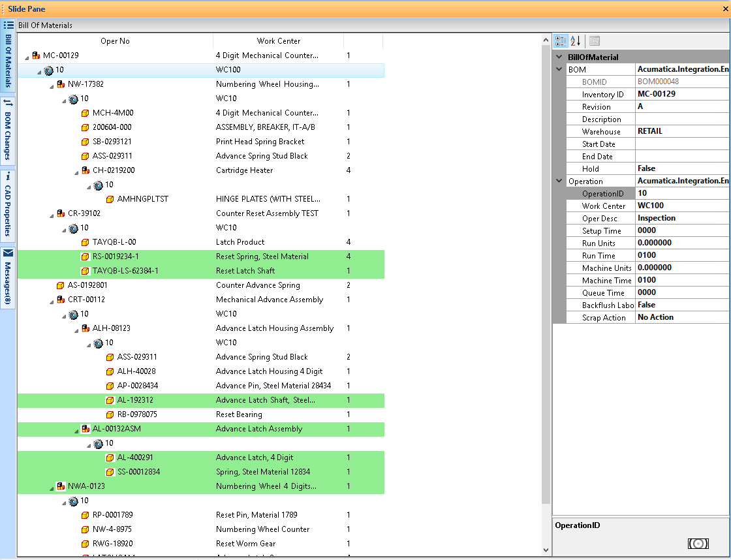Click the Backflush Labor value False
731x560 pixels.
683,305
